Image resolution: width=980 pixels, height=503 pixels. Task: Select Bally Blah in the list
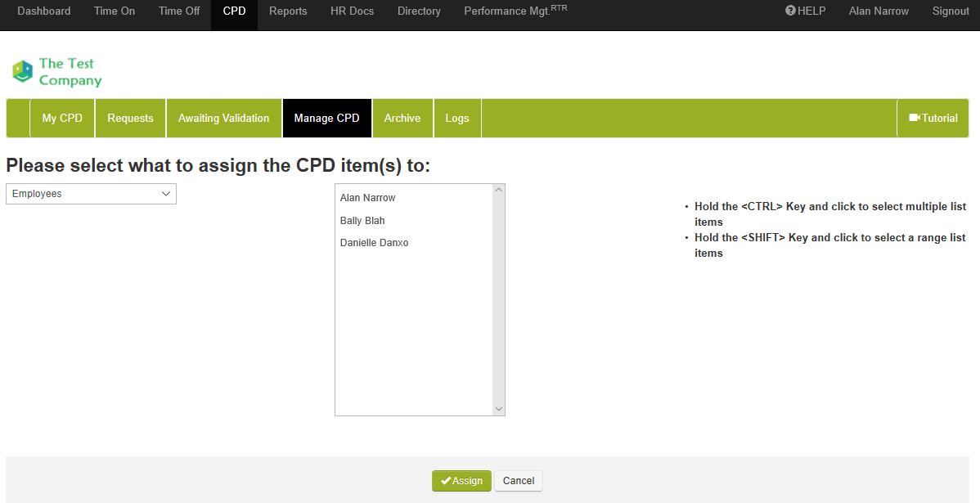pos(362,221)
